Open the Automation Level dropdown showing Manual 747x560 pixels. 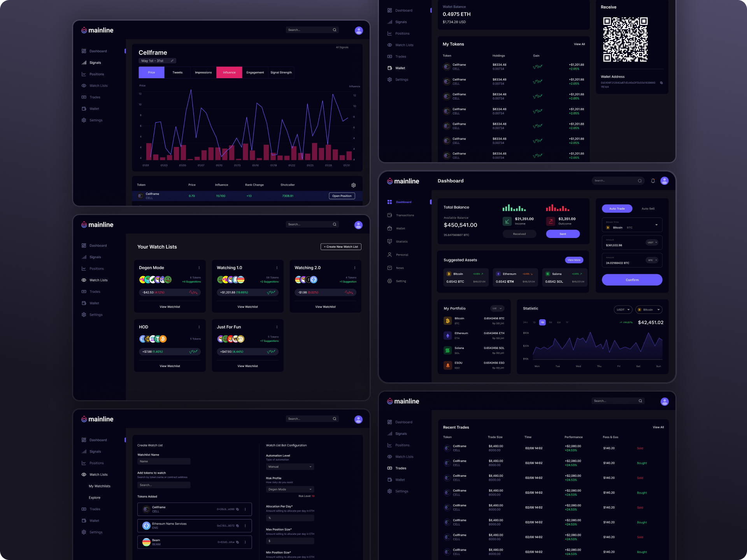point(290,467)
